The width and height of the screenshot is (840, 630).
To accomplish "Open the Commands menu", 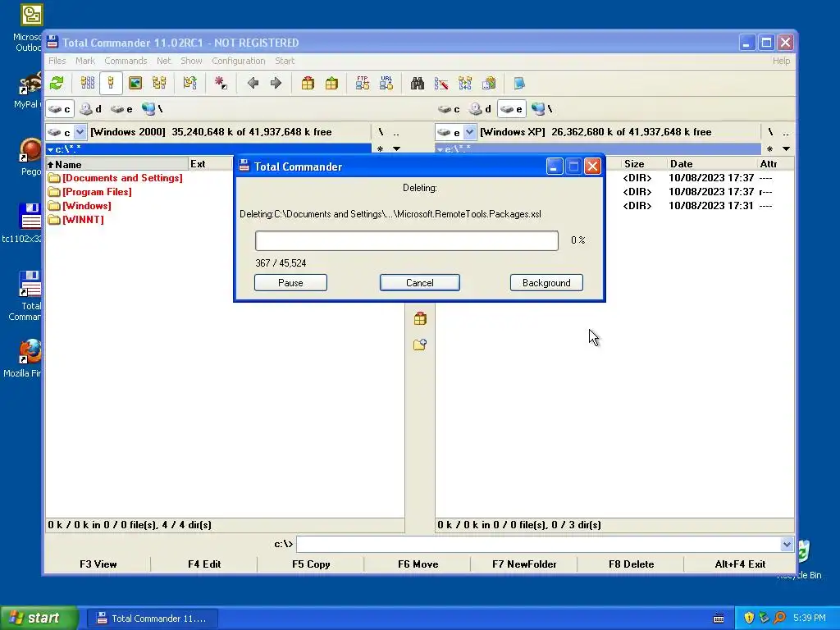I will [126, 61].
